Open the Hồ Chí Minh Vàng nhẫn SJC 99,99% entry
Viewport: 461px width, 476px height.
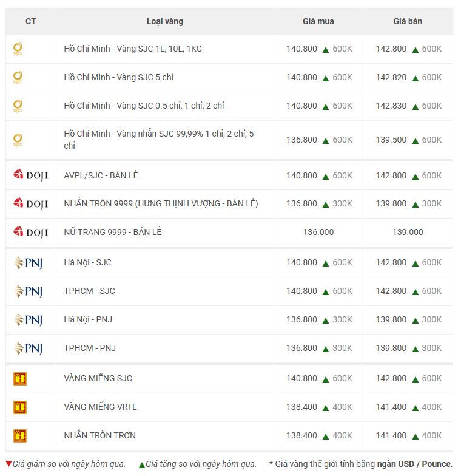pyautogui.click(x=159, y=140)
